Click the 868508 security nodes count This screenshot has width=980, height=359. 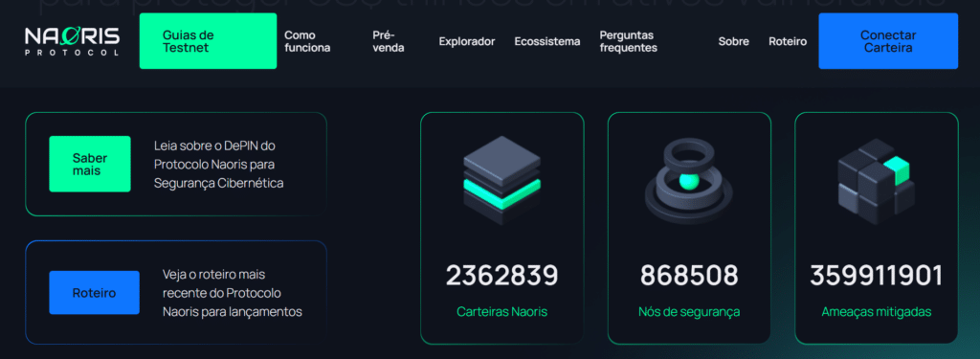[x=689, y=275]
